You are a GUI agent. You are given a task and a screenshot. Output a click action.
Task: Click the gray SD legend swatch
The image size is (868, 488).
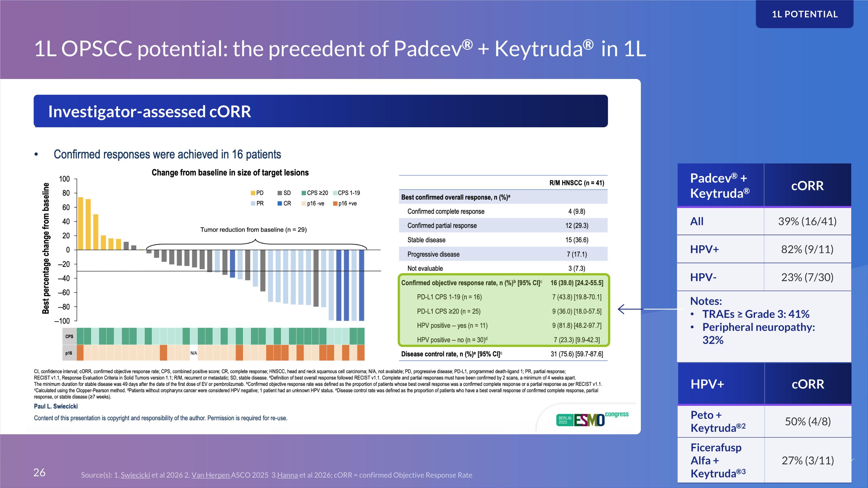point(280,193)
